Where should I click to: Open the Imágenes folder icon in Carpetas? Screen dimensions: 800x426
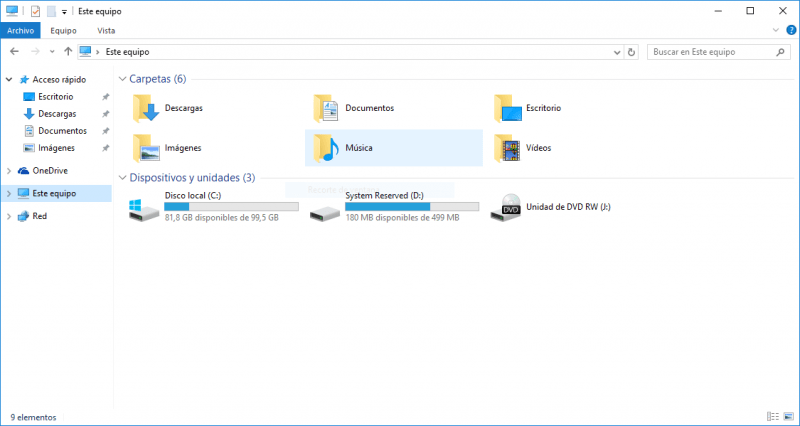[146, 148]
